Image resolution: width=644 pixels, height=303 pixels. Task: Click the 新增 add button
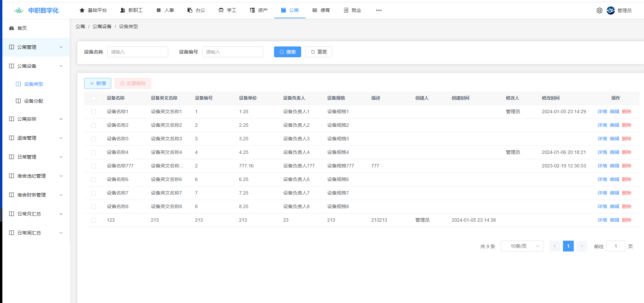98,83
